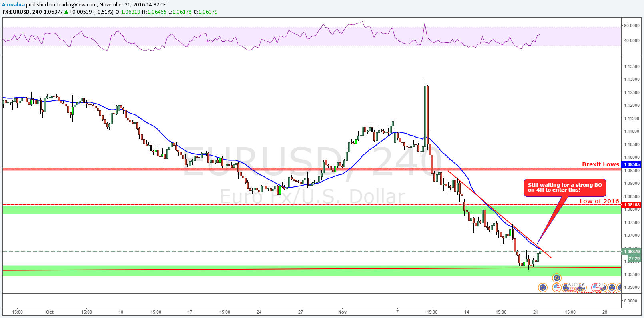Open the US flag event with badge 2
This screenshot has width=644, height=318.
pos(596,288)
